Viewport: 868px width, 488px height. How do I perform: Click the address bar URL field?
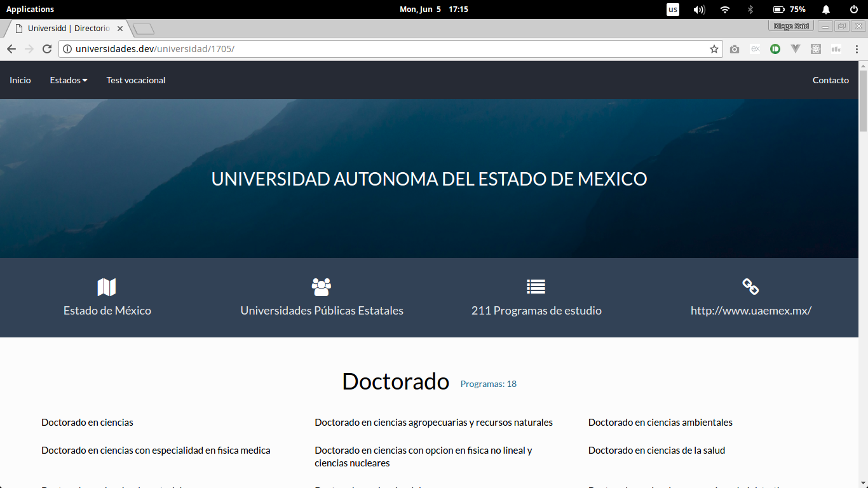coord(391,49)
